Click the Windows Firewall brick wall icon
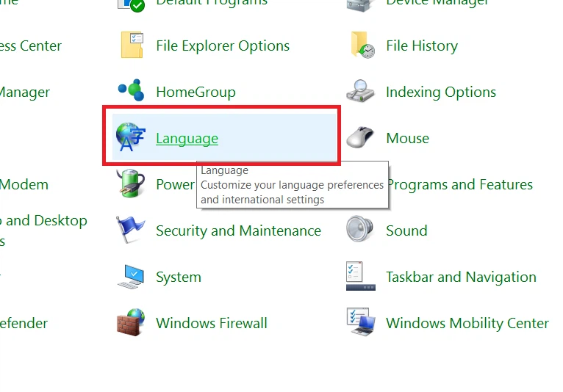 [x=132, y=323]
